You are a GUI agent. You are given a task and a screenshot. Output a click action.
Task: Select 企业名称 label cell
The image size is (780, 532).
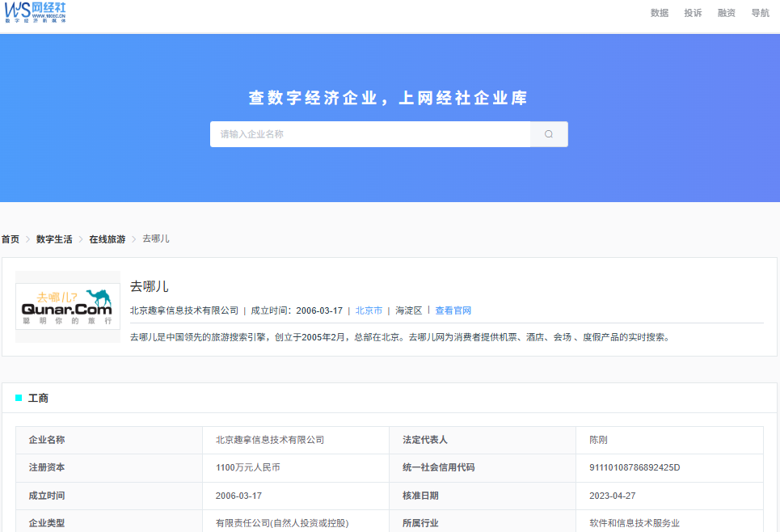[109, 440]
